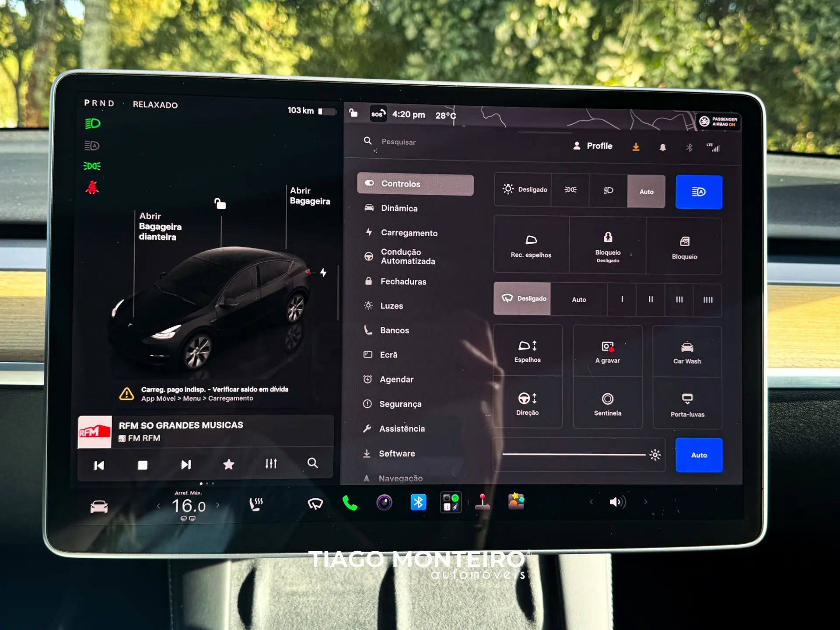Increase temperature with right chevron

(217, 505)
